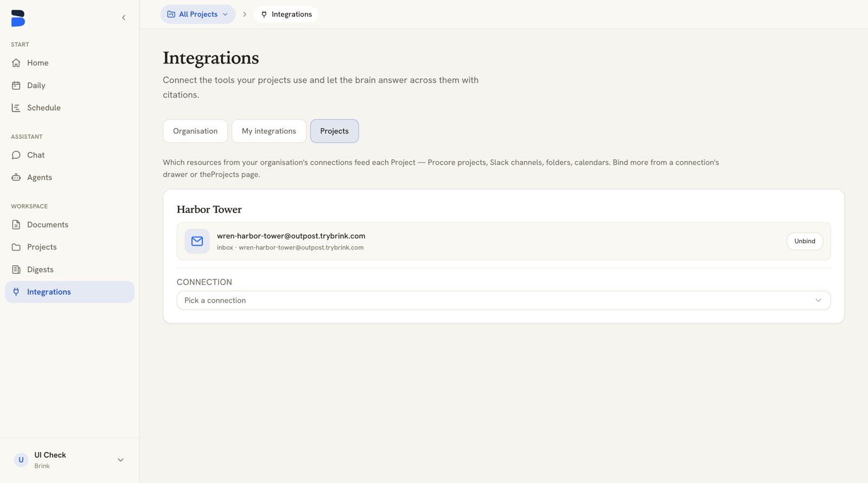Go to Schedule in the sidebar
Viewport: 868px width, 483px height.
coord(69,108)
